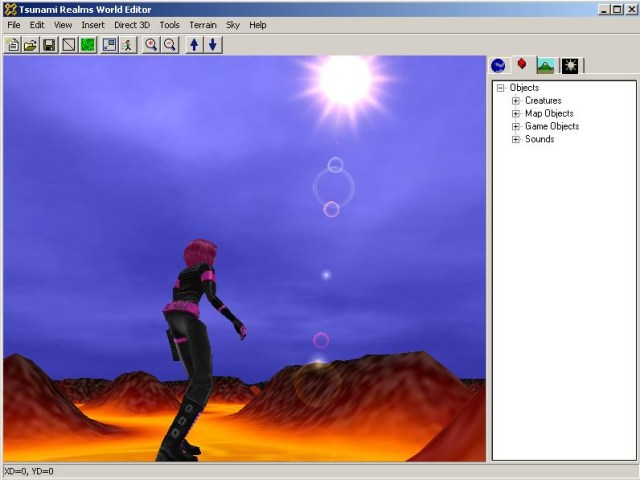Viewport: 640px width, 480px height.
Task: Switch to the blue globe tab
Action: [498, 65]
